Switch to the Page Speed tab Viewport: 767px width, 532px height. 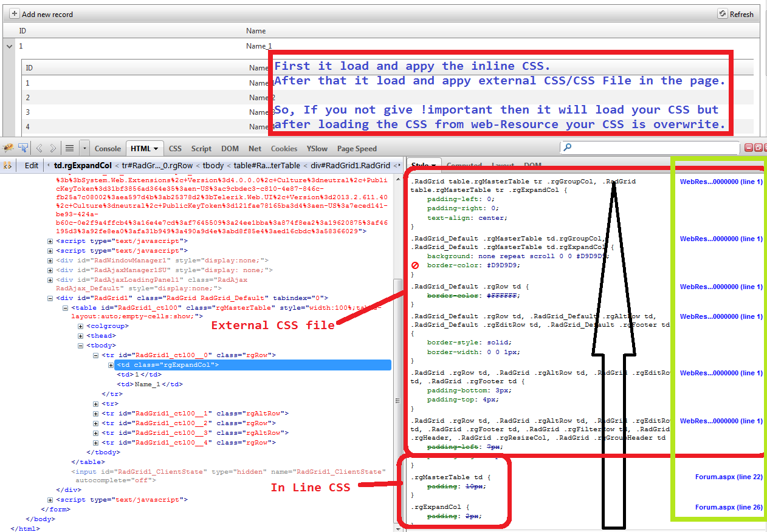coord(357,148)
